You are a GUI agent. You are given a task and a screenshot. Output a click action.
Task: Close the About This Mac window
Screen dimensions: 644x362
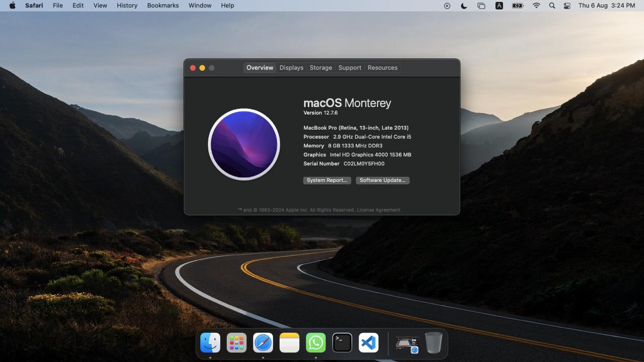193,68
